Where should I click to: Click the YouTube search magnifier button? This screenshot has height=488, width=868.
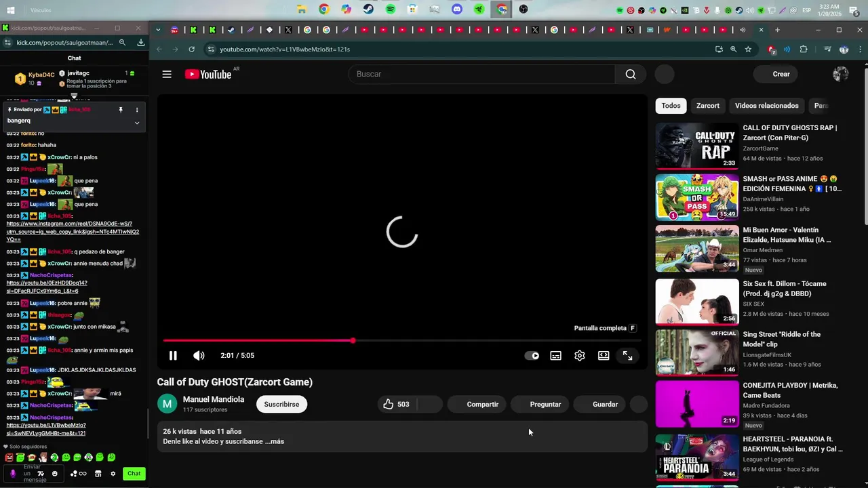[x=631, y=74]
